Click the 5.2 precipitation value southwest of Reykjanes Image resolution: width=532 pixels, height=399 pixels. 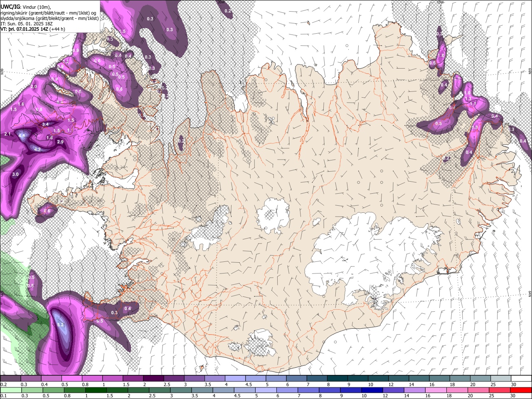60,325
